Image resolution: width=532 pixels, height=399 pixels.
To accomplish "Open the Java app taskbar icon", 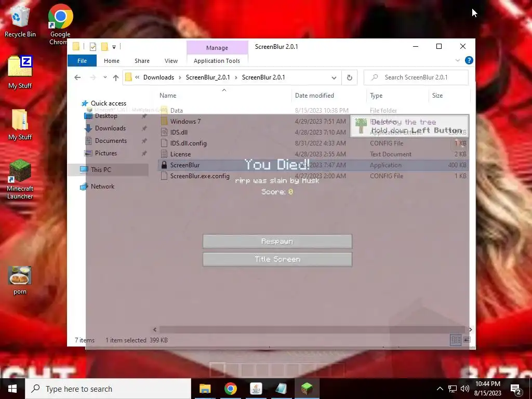I will (256, 389).
